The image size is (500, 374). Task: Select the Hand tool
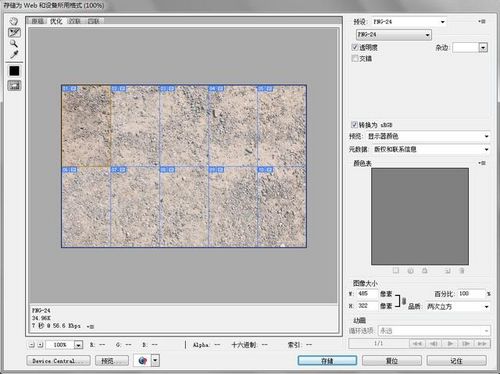coord(14,22)
